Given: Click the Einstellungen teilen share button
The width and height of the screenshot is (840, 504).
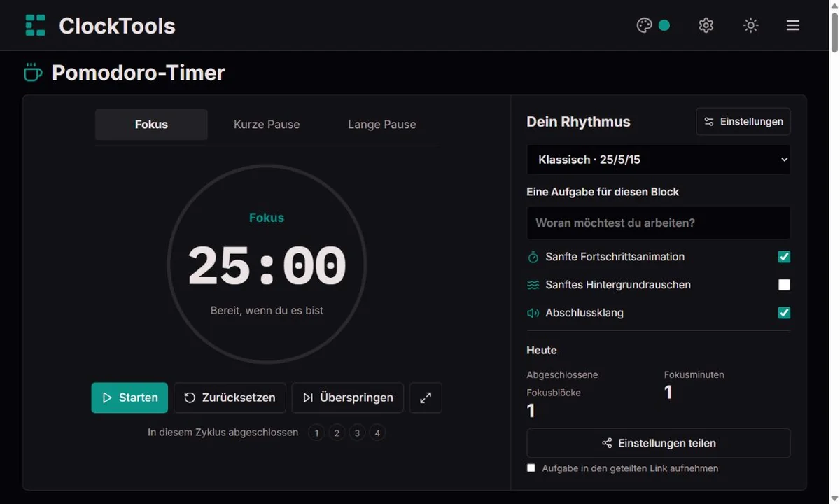Looking at the screenshot, I should point(659,443).
